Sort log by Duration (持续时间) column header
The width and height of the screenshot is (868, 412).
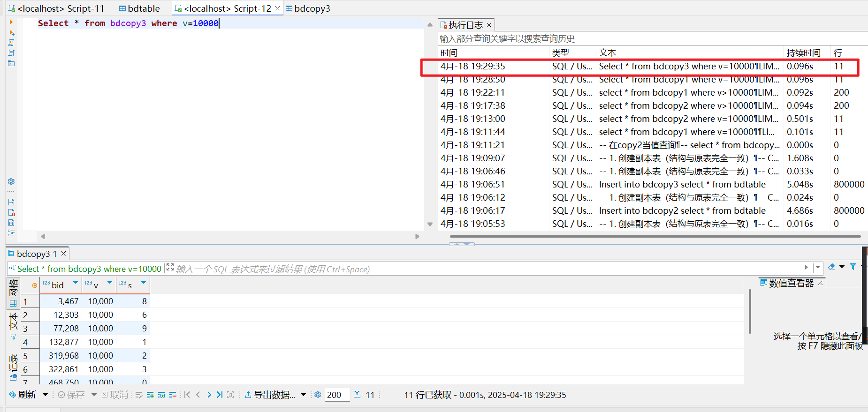(x=807, y=52)
